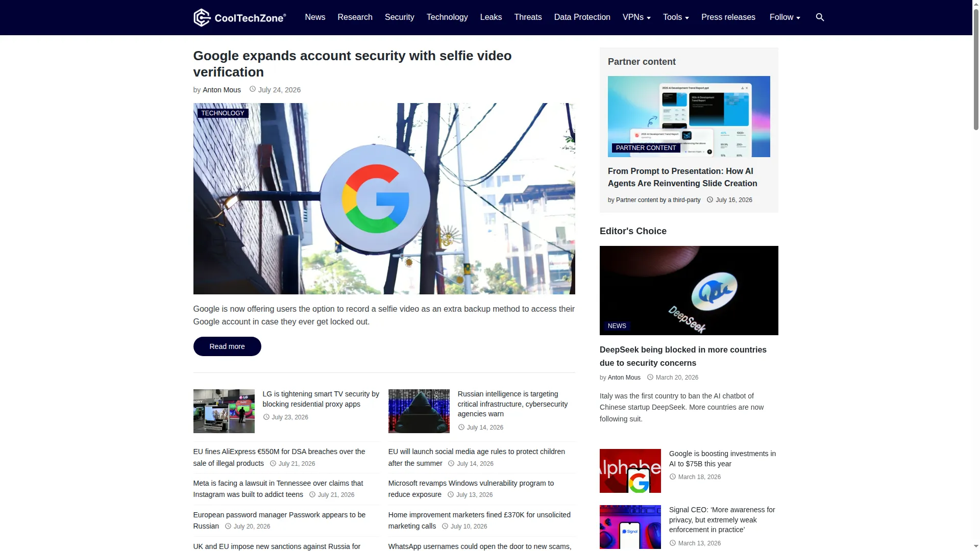Expand the Tools dropdown menu

(x=676, y=17)
